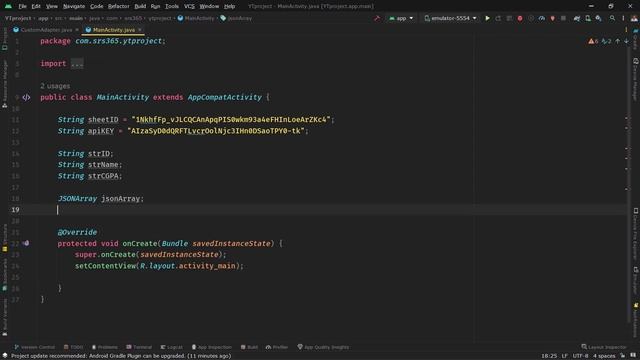The image size is (640, 360).
Task: Open the Build tool window at bottom
Action: click(249, 347)
